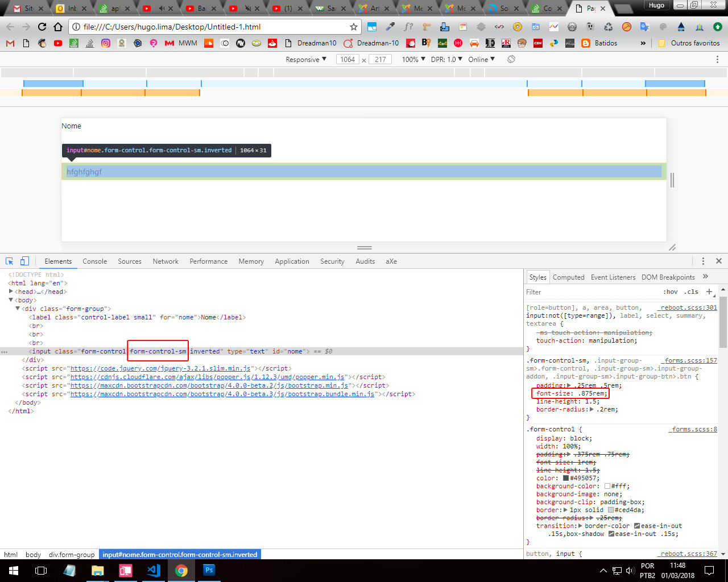
Task: Activate the inspect element picker
Action: click(10, 261)
